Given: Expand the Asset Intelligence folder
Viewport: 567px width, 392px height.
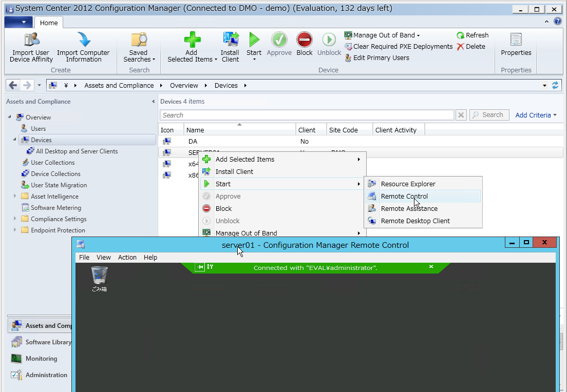Looking at the screenshot, I should click(x=15, y=196).
